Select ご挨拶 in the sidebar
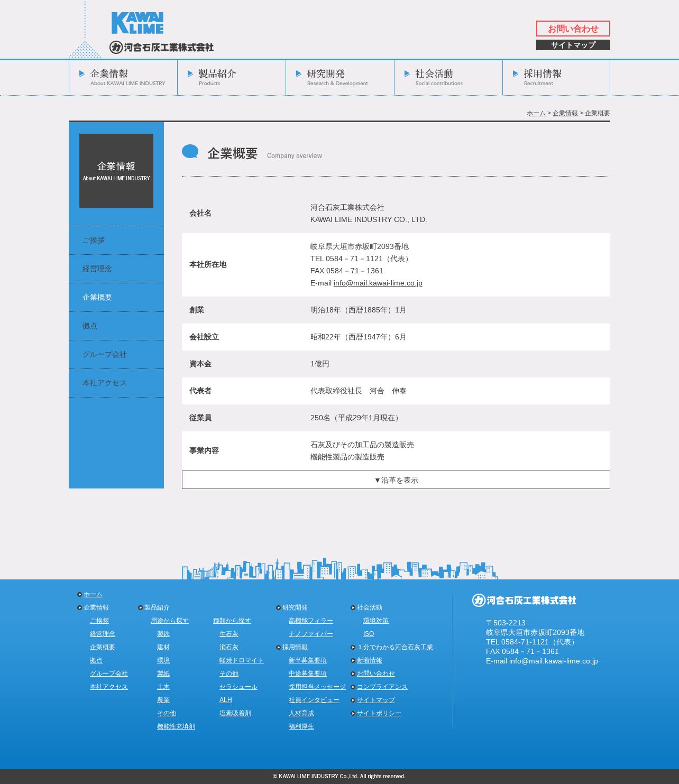The width and height of the screenshot is (679, 784). coord(116,240)
